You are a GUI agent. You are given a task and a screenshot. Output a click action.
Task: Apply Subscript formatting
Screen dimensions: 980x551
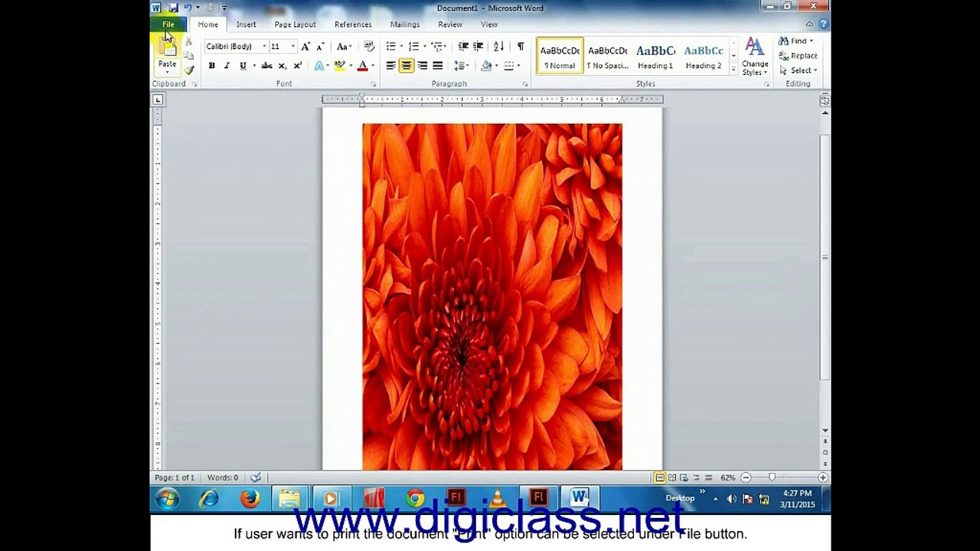282,66
